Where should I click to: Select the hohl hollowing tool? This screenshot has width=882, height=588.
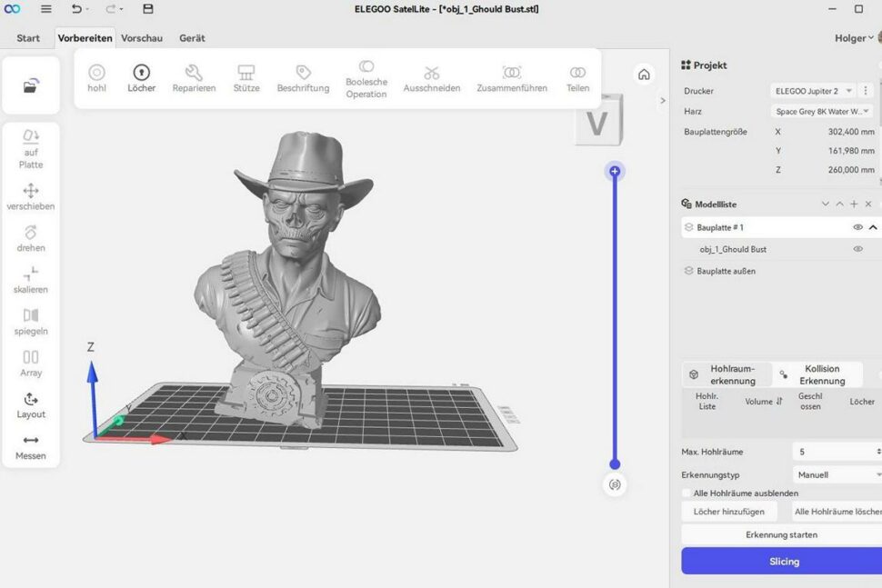(96, 78)
